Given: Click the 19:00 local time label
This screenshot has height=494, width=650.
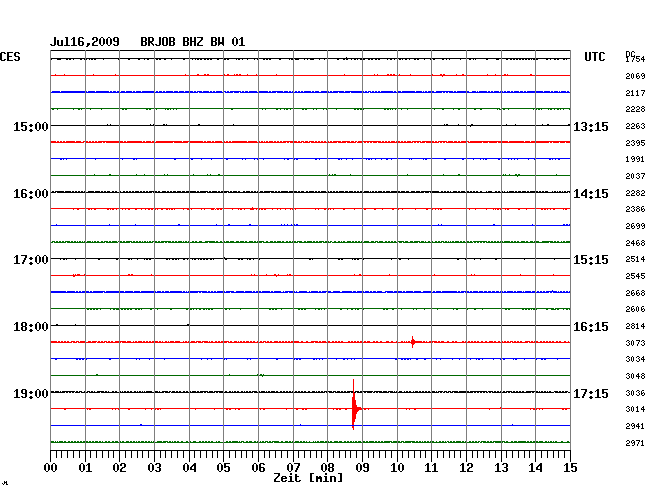Looking at the screenshot, I should tap(31, 393).
